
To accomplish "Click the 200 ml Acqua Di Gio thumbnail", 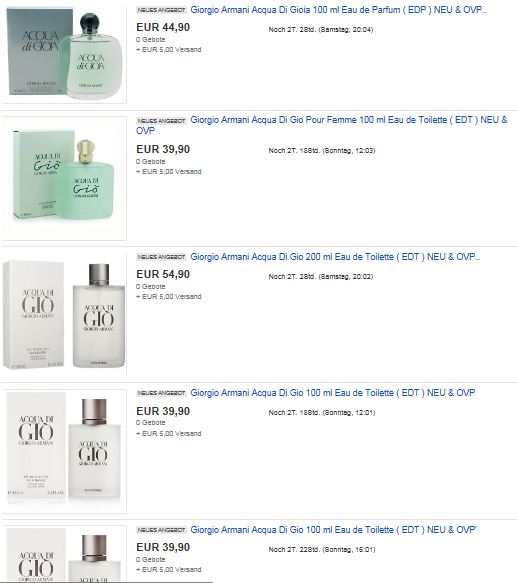I will (x=64, y=314).
